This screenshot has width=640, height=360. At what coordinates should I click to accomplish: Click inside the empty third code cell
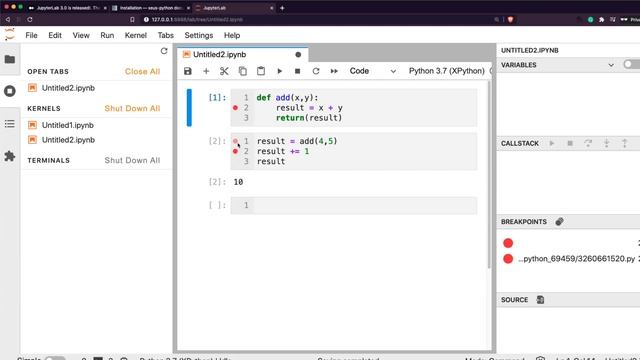click(x=364, y=205)
